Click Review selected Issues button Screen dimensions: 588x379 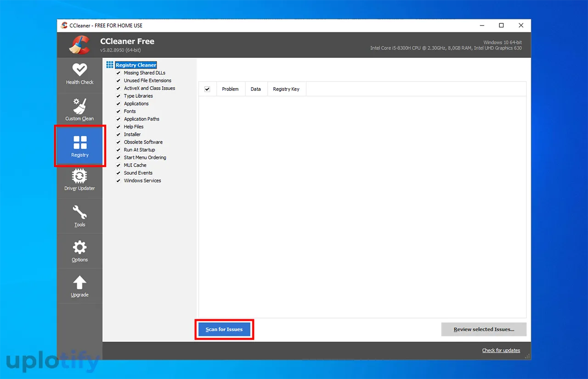(x=484, y=329)
